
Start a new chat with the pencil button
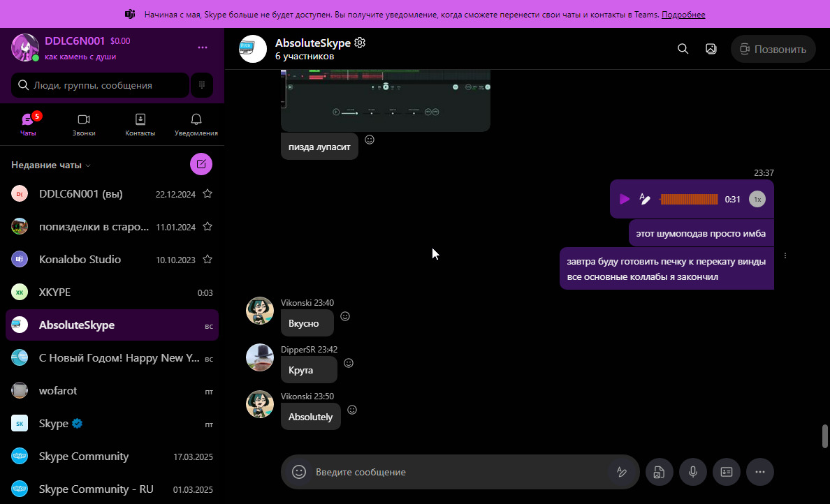click(x=201, y=164)
